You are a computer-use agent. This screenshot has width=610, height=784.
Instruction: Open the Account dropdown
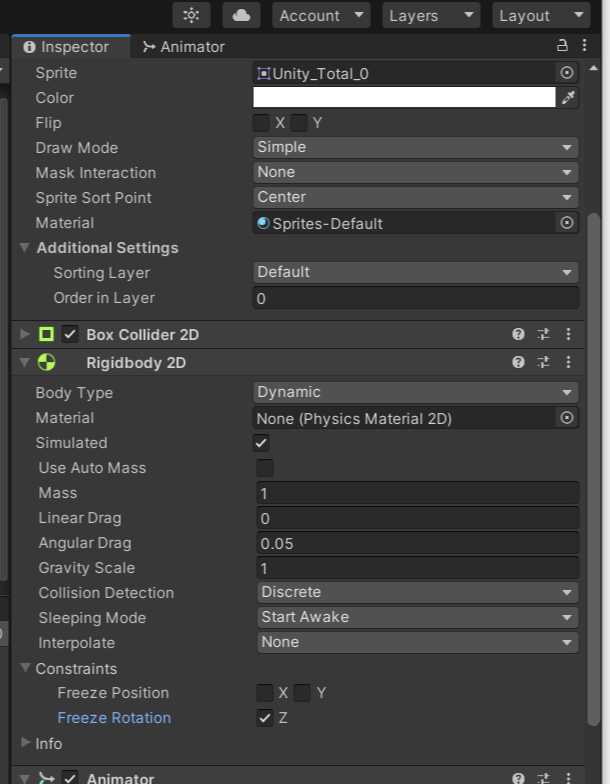[321, 16]
